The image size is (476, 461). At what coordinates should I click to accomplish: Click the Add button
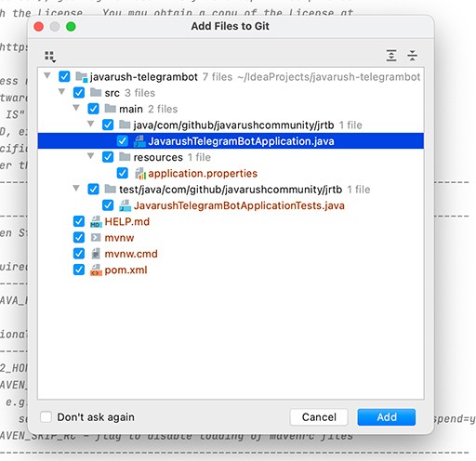(387, 417)
